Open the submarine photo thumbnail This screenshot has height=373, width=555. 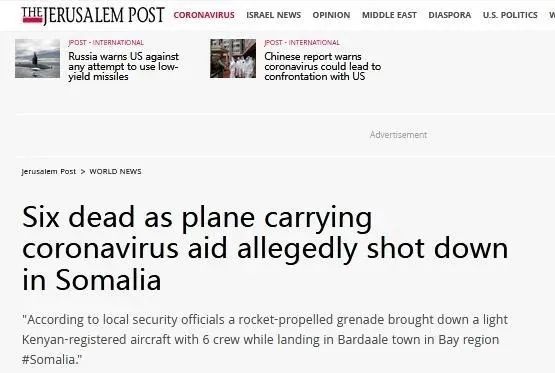click(x=38, y=58)
